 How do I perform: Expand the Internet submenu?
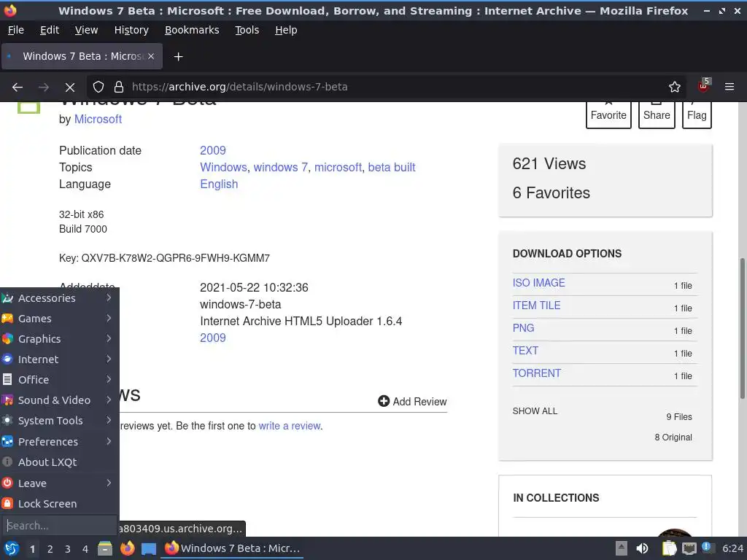(60, 359)
